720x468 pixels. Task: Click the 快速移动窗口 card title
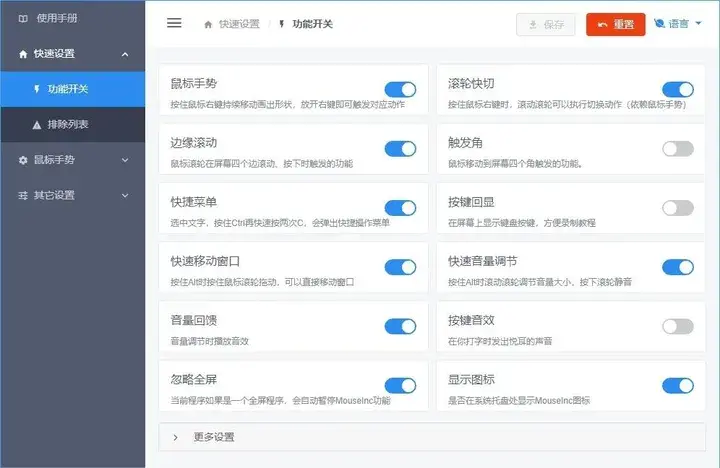(x=205, y=261)
